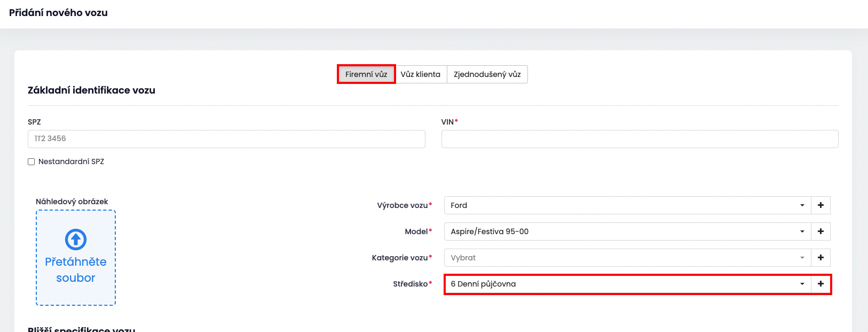Click the Výrobce vozu dropdown arrow
Screen dimensions: 868x332
coord(802,205)
